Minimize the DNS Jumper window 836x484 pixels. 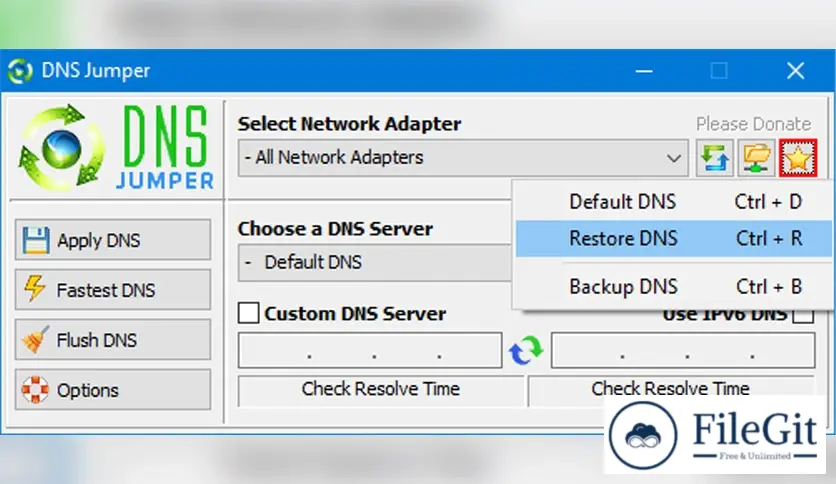pos(644,70)
